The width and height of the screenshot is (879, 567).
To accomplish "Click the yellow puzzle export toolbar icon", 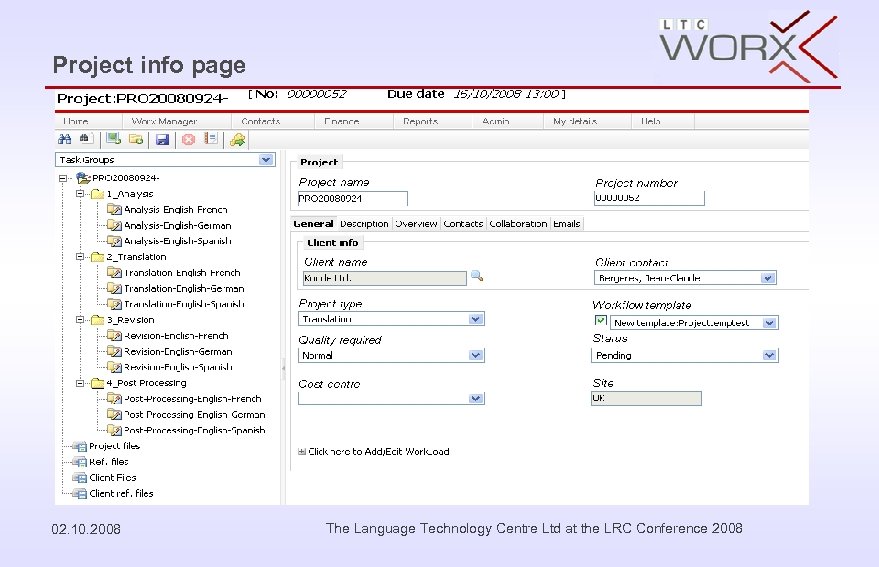I will click(x=238, y=140).
